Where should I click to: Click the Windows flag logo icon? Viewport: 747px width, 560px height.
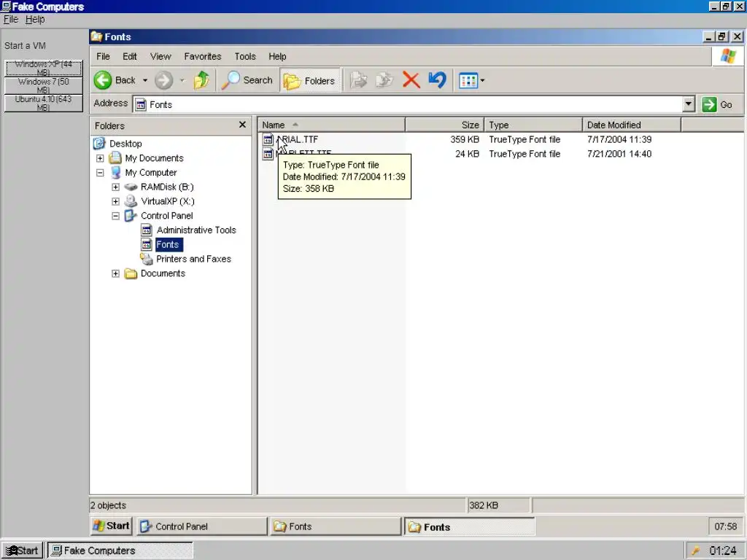(727, 56)
